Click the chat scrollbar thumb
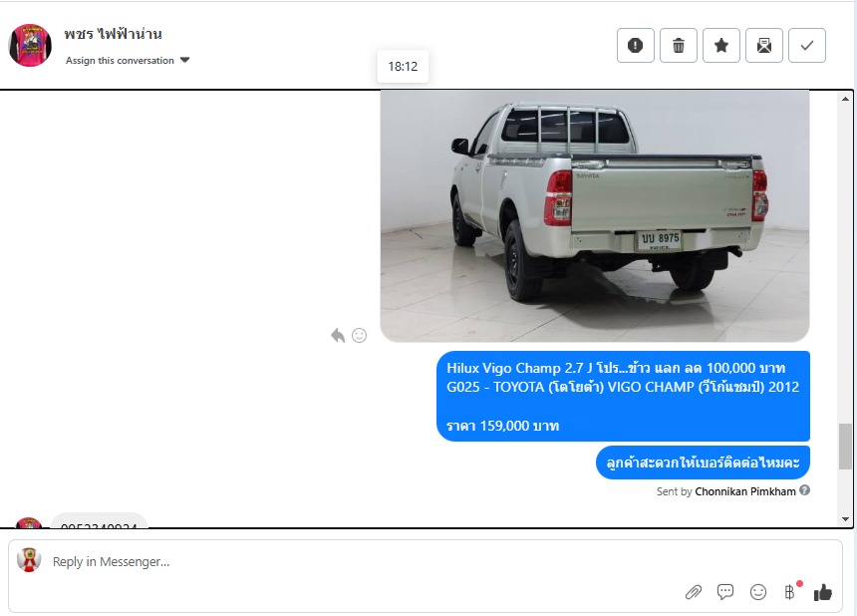This screenshot has height=616, width=857. [845, 446]
